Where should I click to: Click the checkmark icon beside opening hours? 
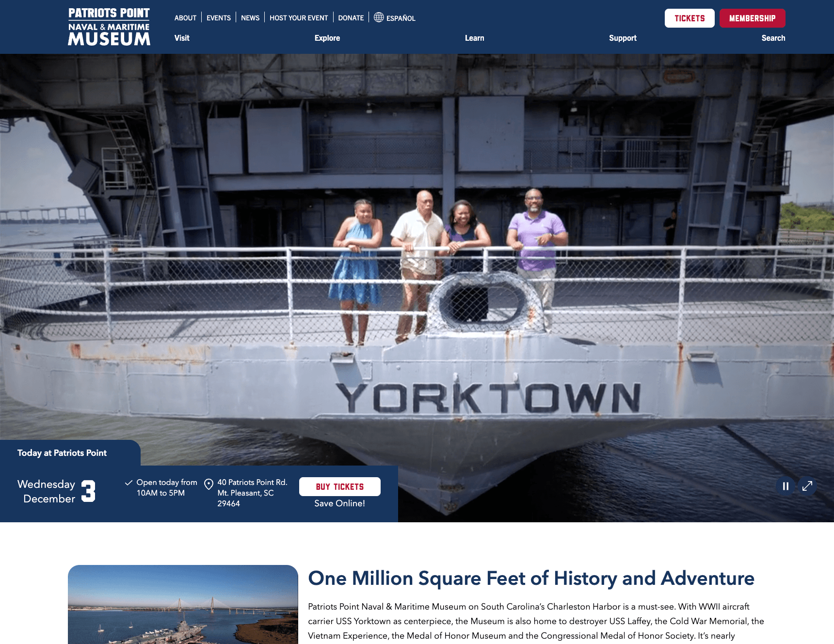tap(128, 483)
